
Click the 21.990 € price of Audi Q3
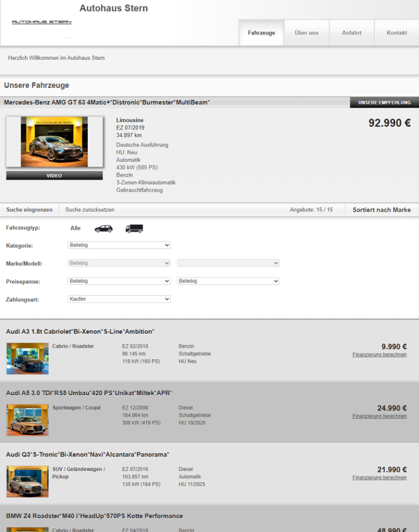[392, 469]
